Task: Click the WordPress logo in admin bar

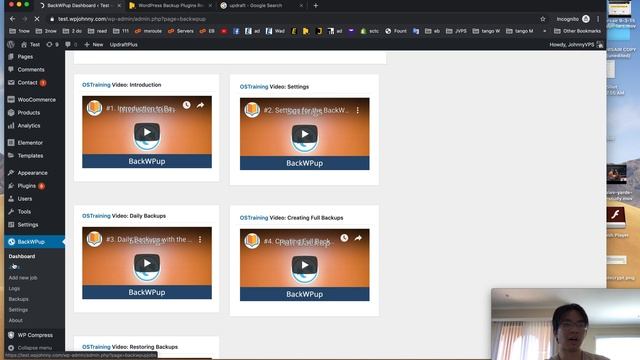Action: pos(11,44)
